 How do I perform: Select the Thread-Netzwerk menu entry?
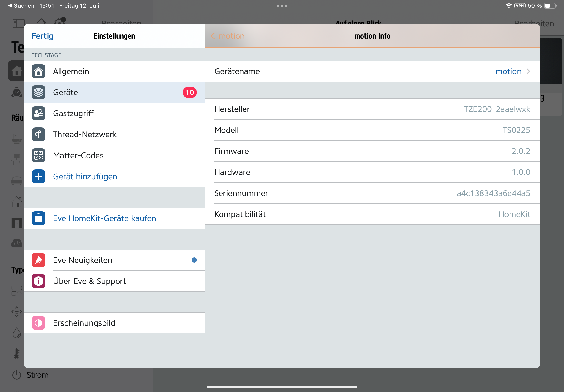point(85,134)
